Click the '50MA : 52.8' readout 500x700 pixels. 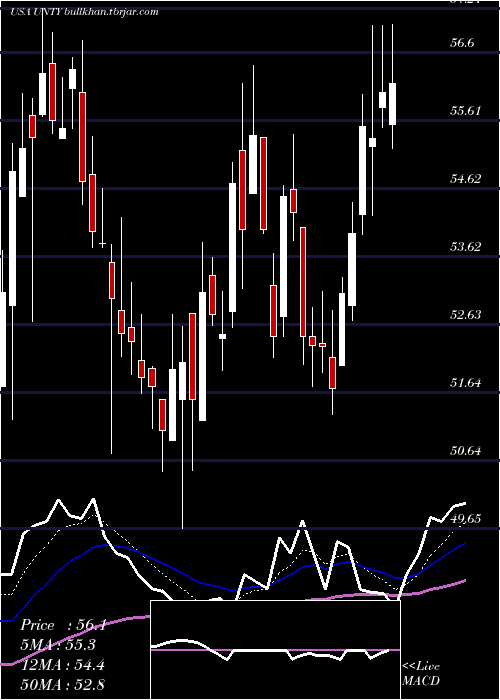[x=62, y=684]
